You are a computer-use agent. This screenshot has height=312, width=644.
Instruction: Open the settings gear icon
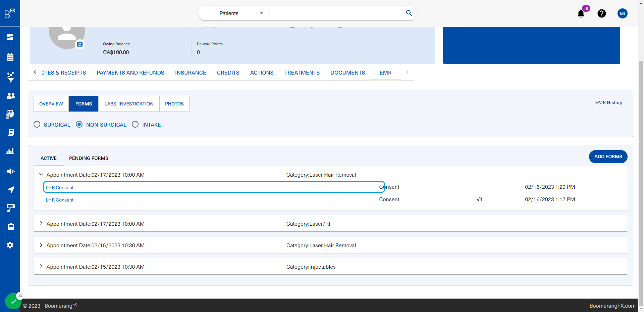coord(10,245)
